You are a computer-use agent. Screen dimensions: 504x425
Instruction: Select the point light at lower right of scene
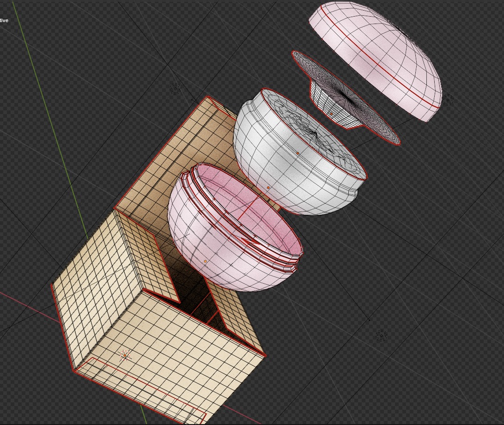[x=381, y=335]
